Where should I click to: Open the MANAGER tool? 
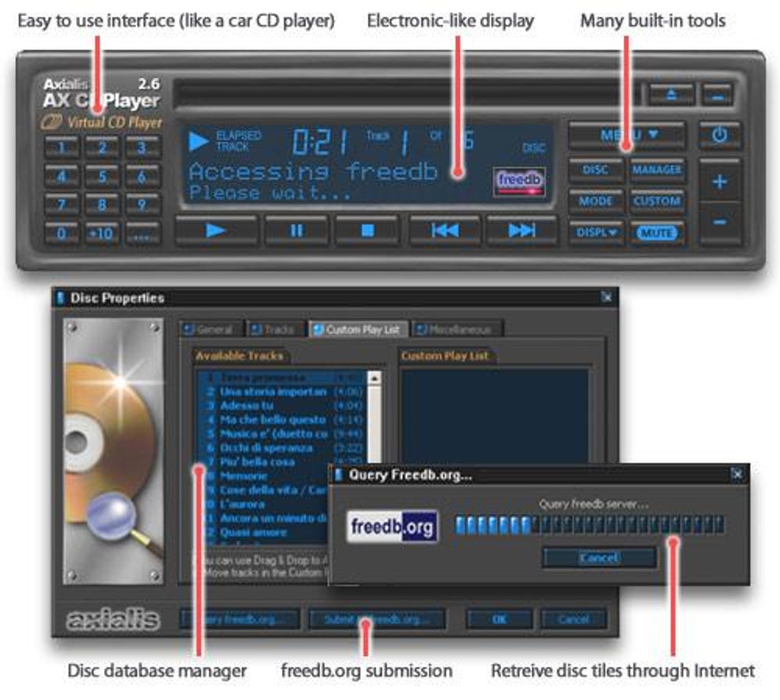(x=657, y=170)
